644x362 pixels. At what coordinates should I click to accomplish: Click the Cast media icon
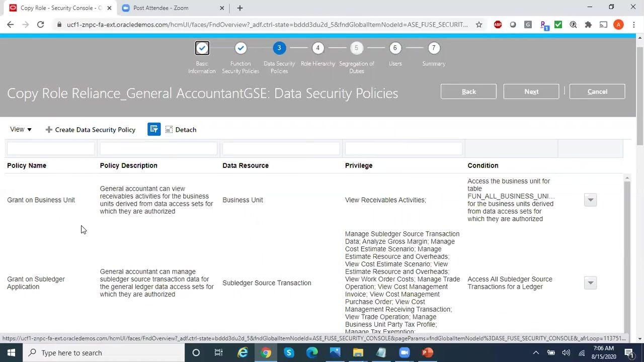coord(603,24)
